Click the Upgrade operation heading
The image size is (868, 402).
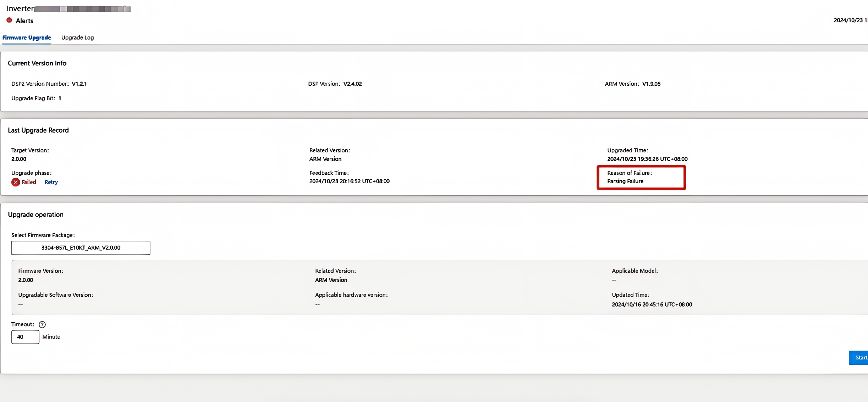pyautogui.click(x=35, y=214)
